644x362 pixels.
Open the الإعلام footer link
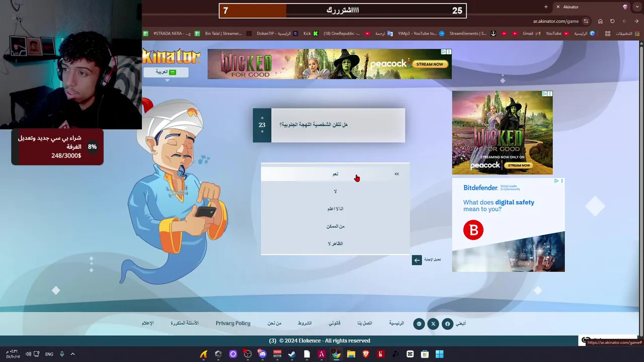[147, 323]
